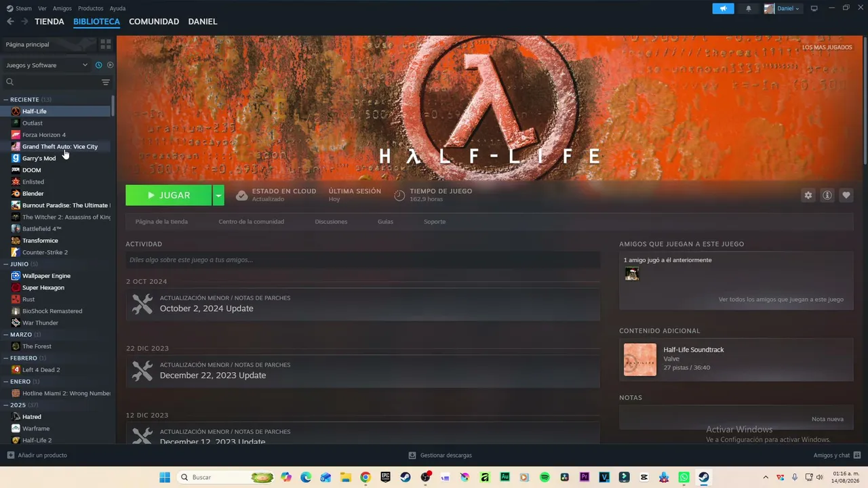Click the green Jugar button
Viewport: 868px width, 488px height.
[169, 195]
